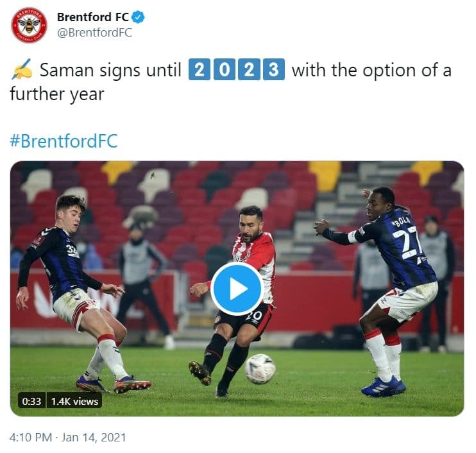Follow the #BrentfordFC hashtag
Screen dimensions: 476x453
(64, 141)
